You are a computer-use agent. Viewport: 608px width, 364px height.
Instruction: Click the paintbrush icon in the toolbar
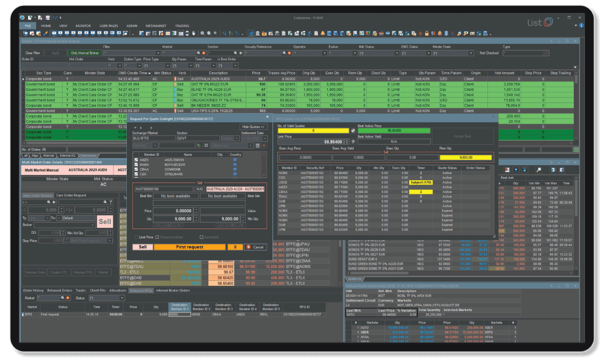click(x=45, y=33)
